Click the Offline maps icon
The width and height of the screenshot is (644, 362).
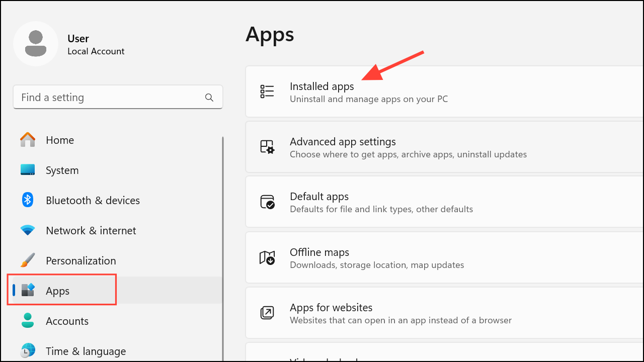point(267,258)
